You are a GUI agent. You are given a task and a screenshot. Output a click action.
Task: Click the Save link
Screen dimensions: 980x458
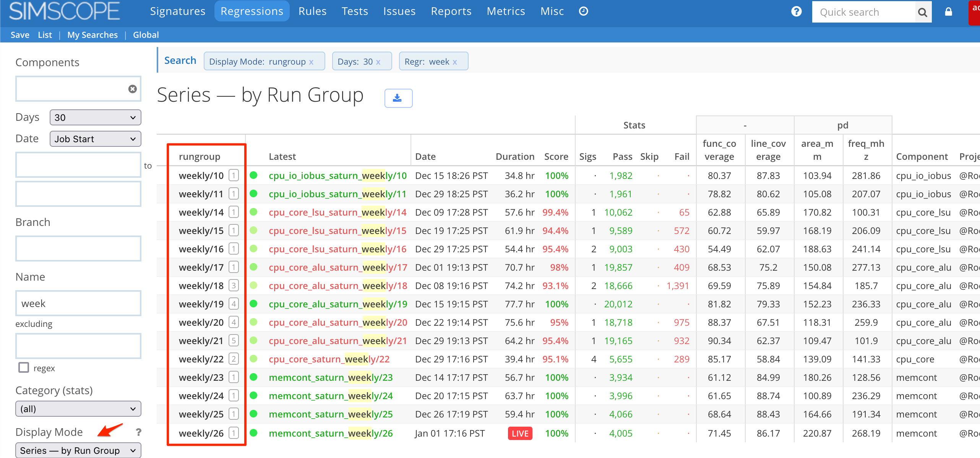[x=20, y=35]
